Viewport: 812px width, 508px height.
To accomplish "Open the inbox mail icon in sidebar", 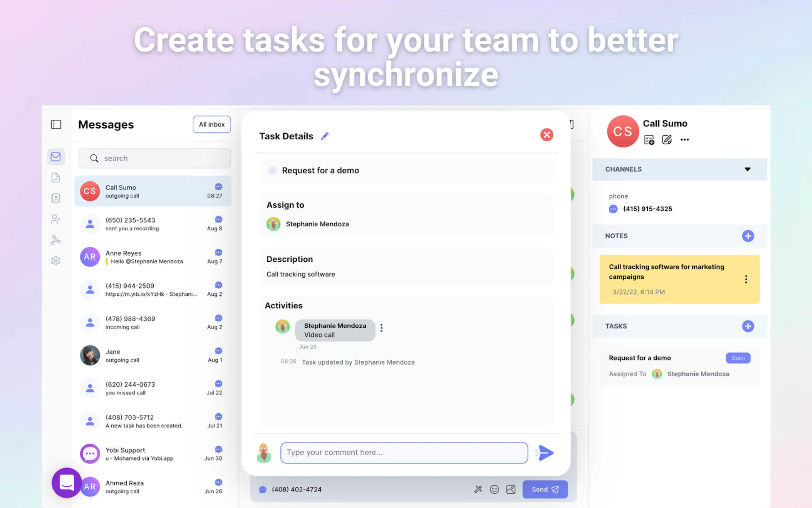I will tap(56, 156).
